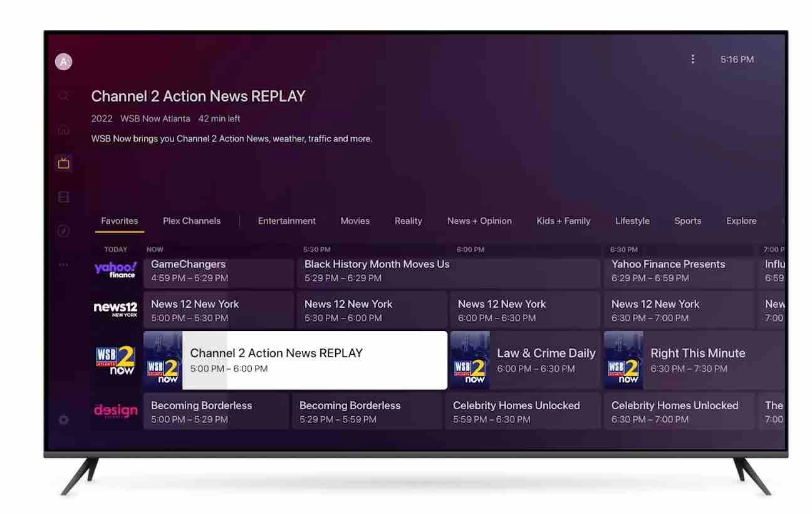Open the Sports category tab
Screen dimensions: 812x514
pos(688,221)
